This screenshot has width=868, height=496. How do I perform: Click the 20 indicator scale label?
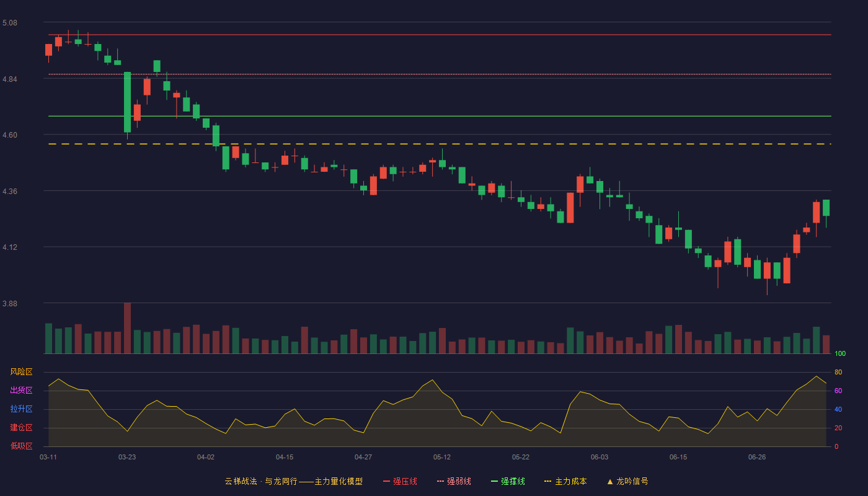(838, 428)
